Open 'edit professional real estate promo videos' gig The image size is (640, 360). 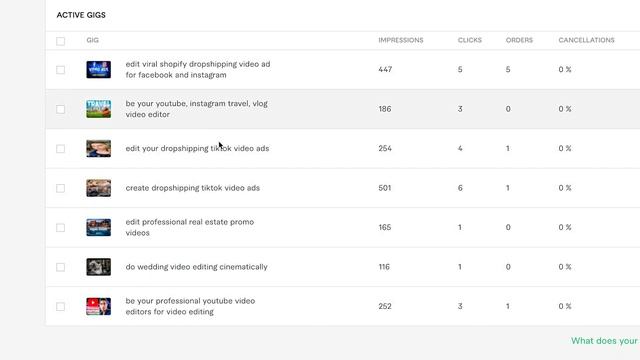(x=190, y=227)
